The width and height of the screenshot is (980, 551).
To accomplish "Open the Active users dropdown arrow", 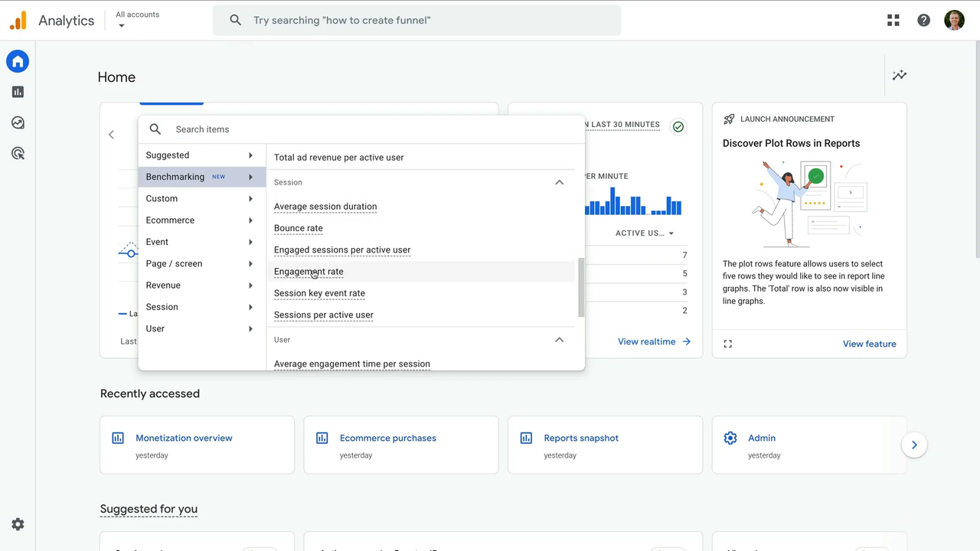I will [671, 233].
